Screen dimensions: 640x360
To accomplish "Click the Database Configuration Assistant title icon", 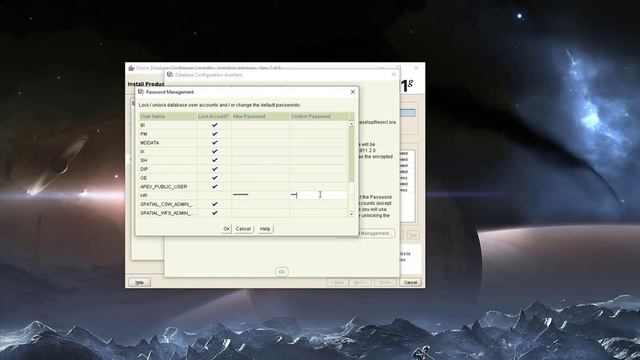I will pos(170,75).
